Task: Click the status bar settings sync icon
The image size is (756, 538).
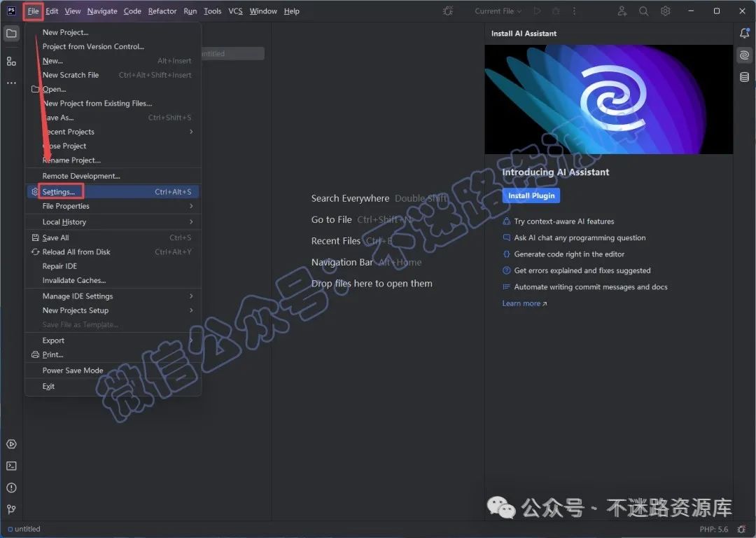Action: tap(741, 530)
